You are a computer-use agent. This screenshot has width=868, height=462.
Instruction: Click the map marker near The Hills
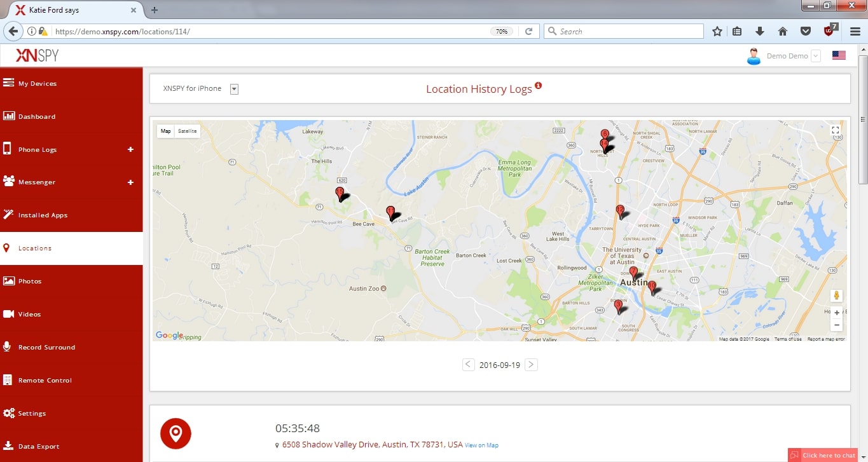point(340,194)
